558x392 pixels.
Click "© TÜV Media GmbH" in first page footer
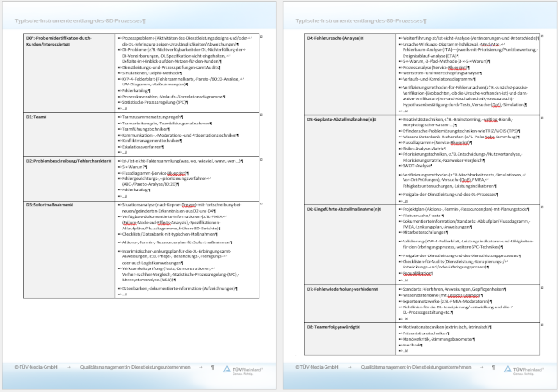tap(37, 369)
